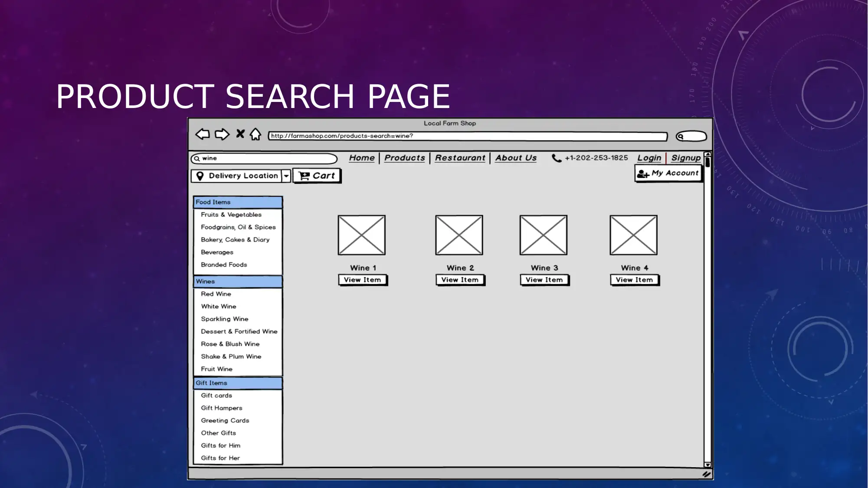This screenshot has height=488, width=868.
Task: Click the scrollbar up arrow
Action: [708, 154]
